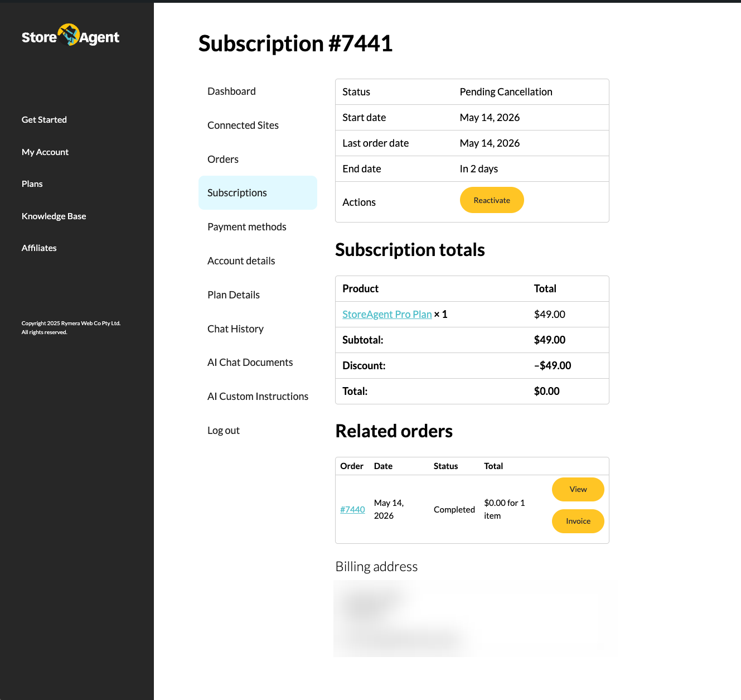Viewport: 741px width, 700px height.
Task: Click the Pending Cancellation status text
Action: click(506, 91)
